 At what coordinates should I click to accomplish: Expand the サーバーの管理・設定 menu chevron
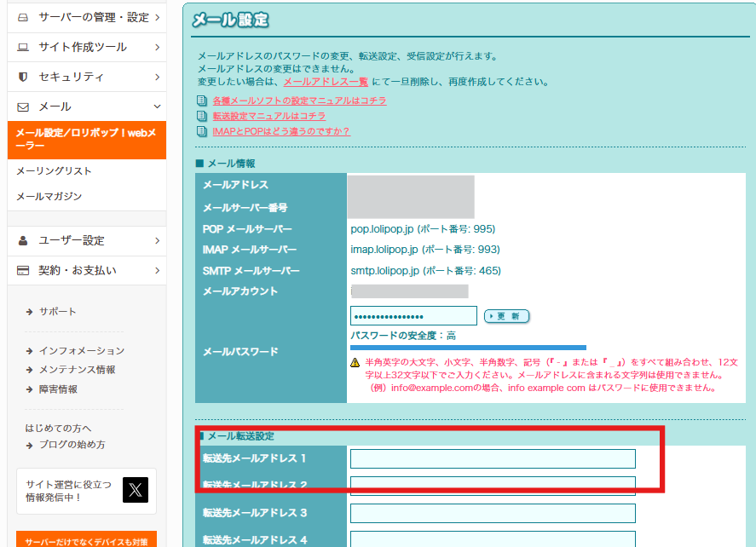pos(157,17)
